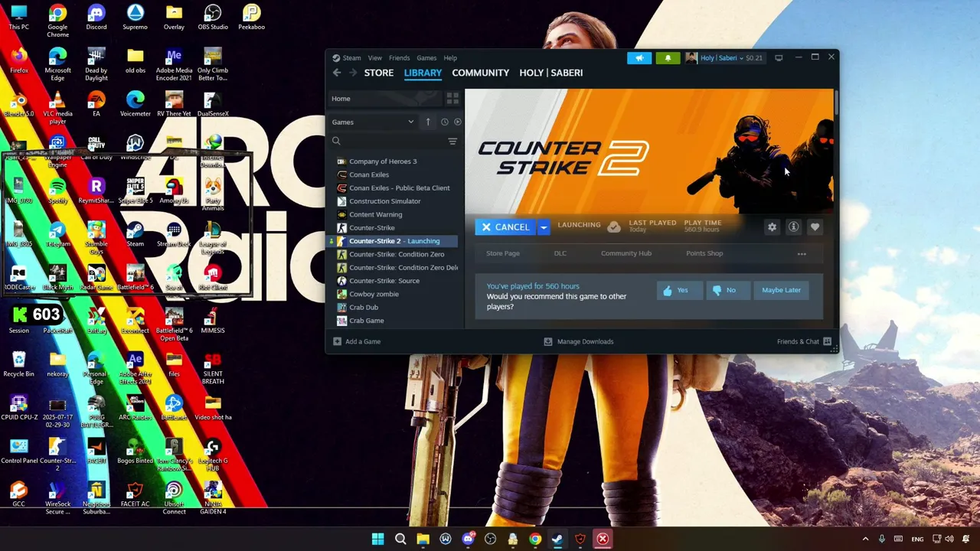
Task: Open the Community Hub link
Action: pos(626,253)
